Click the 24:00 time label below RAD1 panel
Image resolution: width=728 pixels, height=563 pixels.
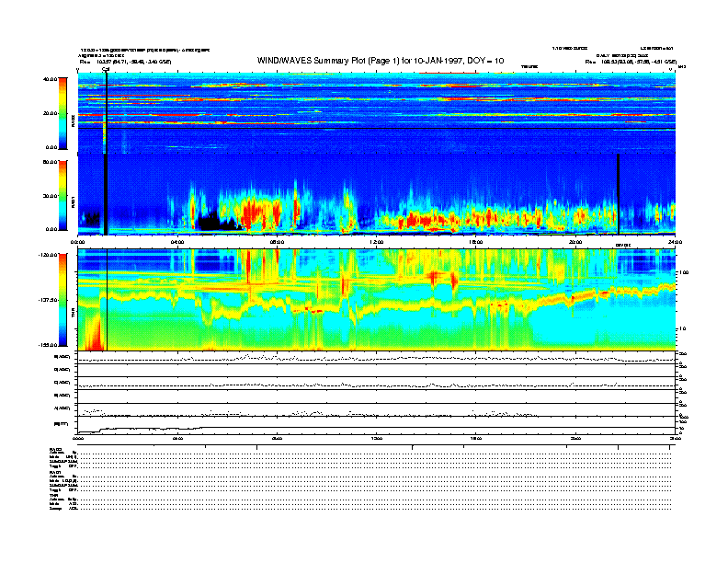(675, 242)
